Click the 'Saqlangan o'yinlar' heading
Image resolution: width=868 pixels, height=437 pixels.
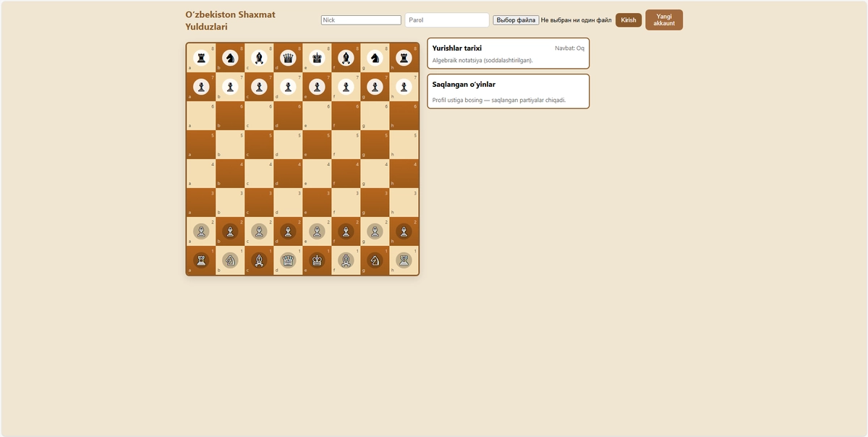464,85
